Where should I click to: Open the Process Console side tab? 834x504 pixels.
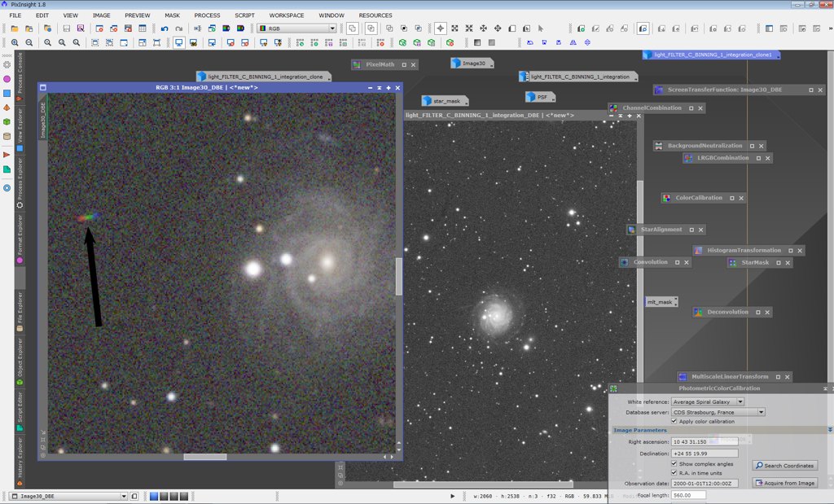20,77
